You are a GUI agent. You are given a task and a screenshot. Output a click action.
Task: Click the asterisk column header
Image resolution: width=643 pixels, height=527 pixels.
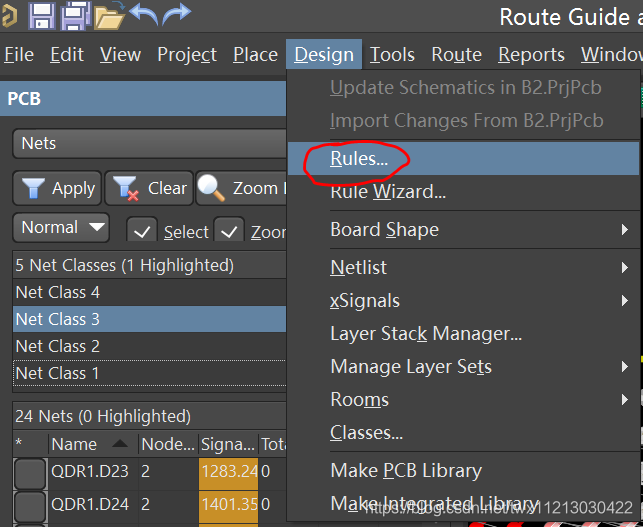tap(30, 444)
